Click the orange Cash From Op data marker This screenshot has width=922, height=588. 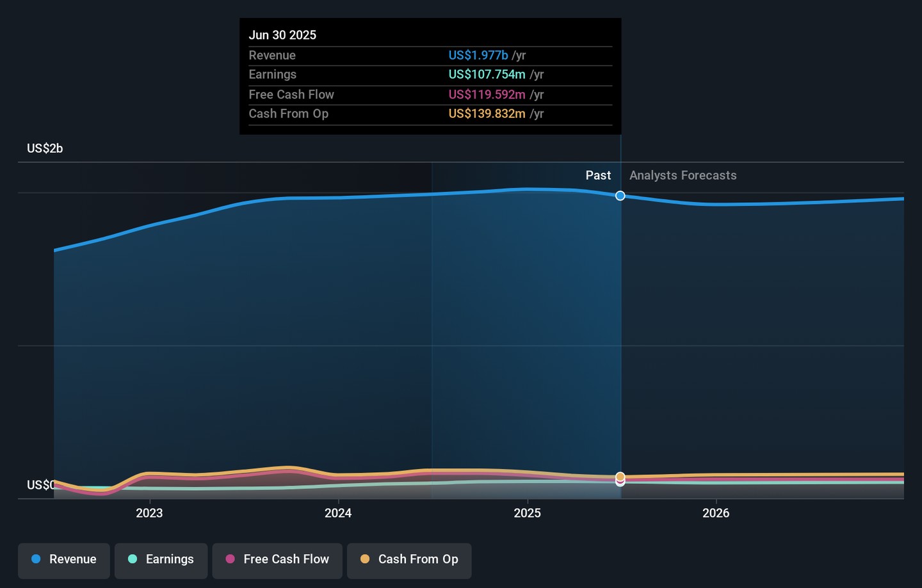(620, 477)
